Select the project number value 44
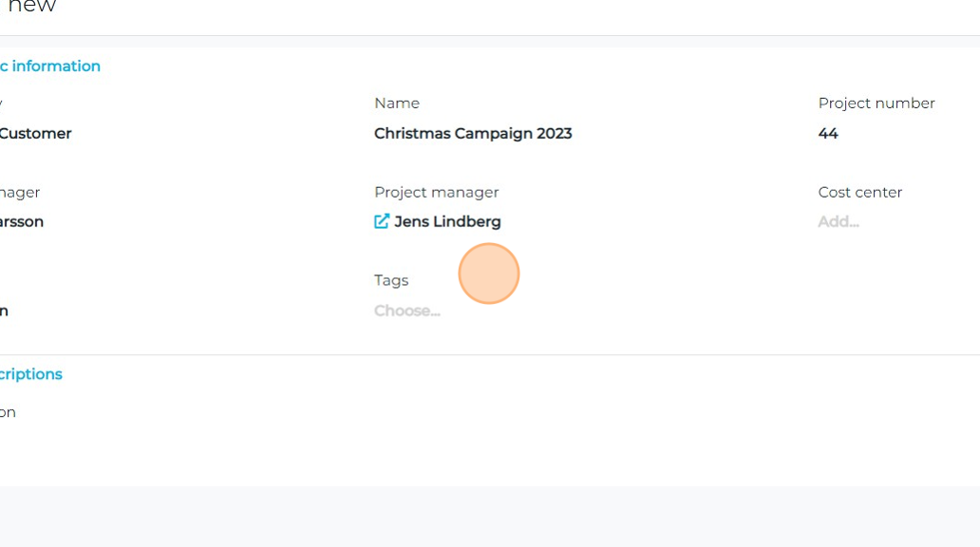Screen dimensions: 980x547 [x=828, y=134]
